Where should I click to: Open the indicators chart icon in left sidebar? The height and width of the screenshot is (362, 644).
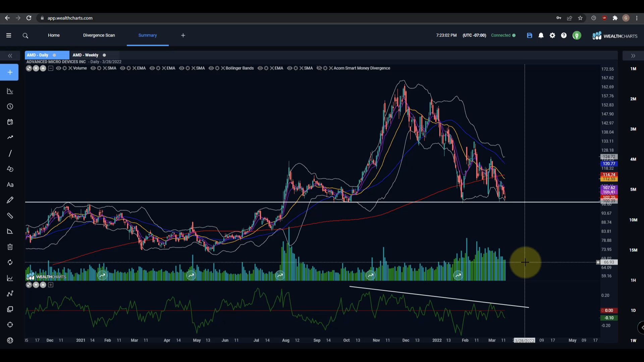pos(10,91)
